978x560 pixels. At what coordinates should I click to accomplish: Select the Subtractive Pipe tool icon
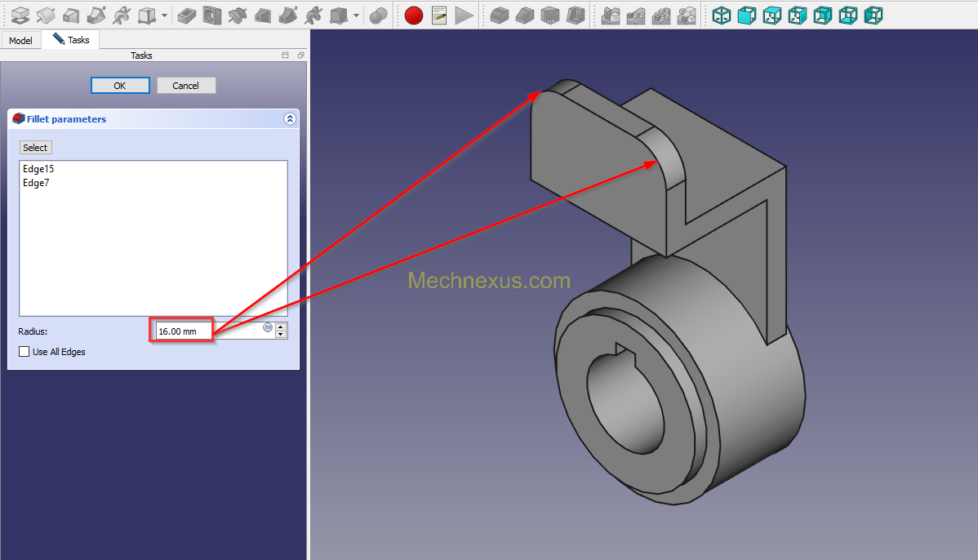287,15
